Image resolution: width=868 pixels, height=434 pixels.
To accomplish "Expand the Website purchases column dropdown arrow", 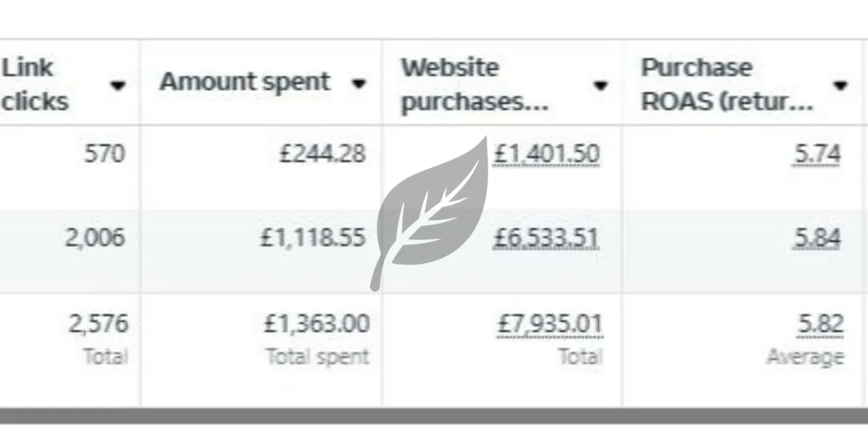I will click(600, 85).
